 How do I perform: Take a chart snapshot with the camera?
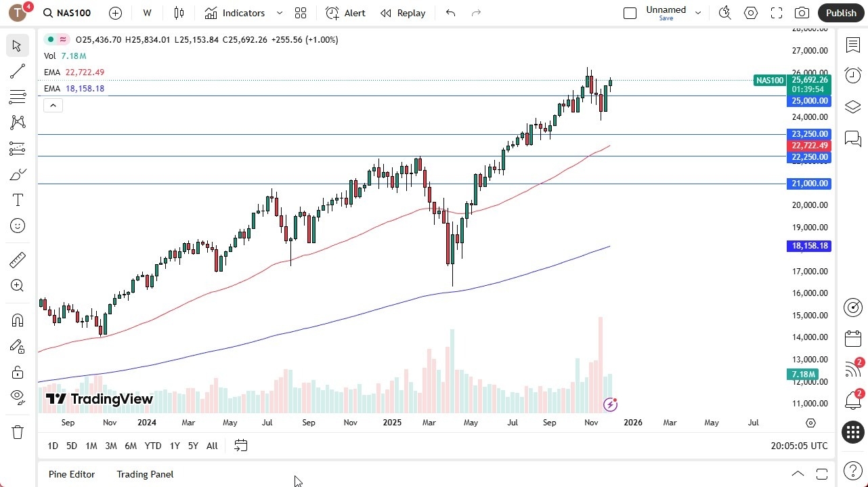tap(801, 13)
